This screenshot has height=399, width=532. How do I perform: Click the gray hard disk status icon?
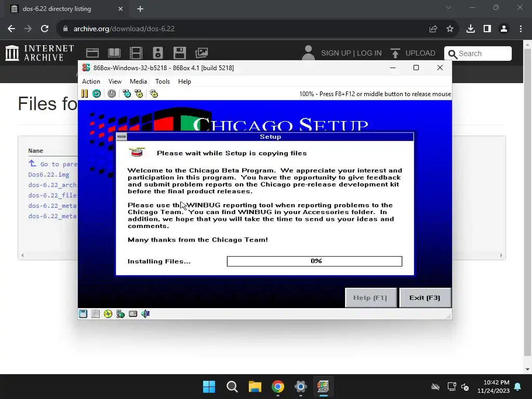click(x=133, y=314)
